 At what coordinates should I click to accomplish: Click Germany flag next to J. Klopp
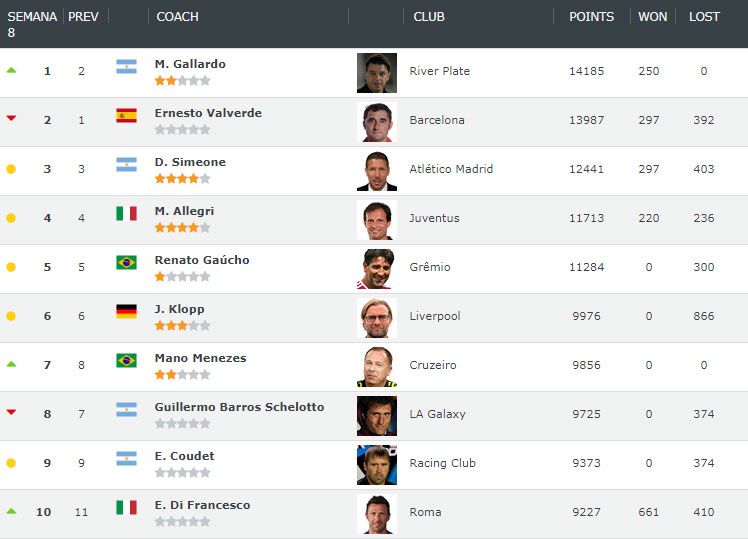[126, 312]
